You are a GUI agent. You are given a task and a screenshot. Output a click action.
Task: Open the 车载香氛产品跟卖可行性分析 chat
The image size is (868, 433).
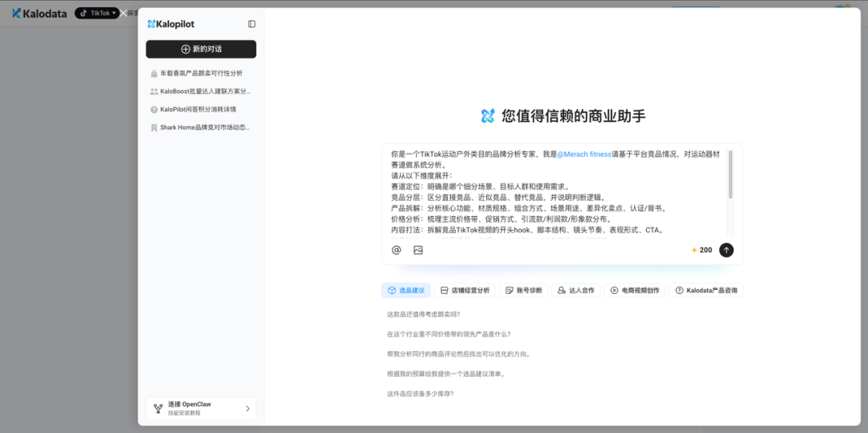201,73
